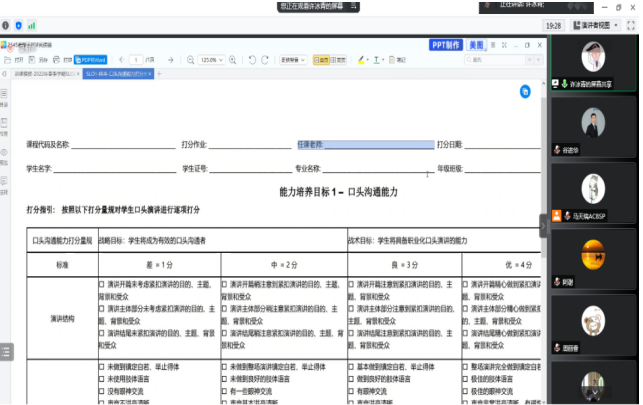Switch to the 2022 spring semester document tab
Image resolution: width=643 pixels, height=405 pixels.
[x=45, y=74]
